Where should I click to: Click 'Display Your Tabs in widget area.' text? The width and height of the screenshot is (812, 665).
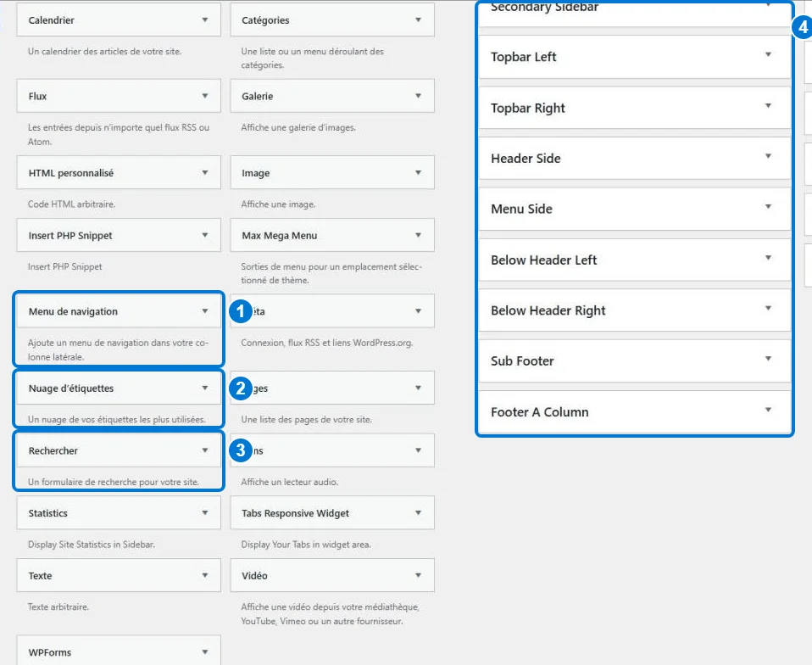(x=306, y=545)
